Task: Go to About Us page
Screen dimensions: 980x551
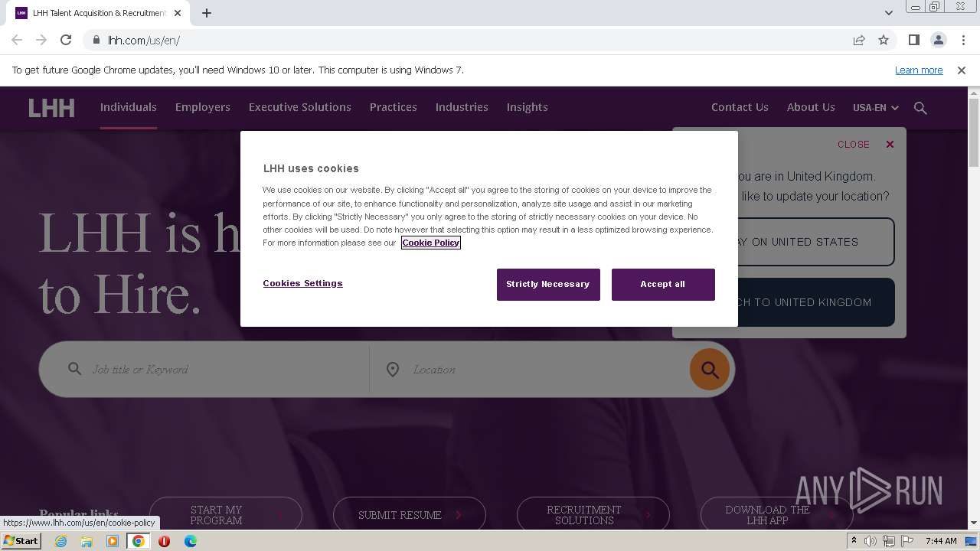Action: [x=811, y=107]
